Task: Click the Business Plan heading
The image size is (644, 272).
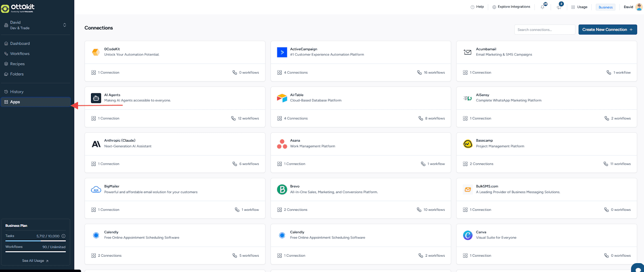Action: point(16,226)
